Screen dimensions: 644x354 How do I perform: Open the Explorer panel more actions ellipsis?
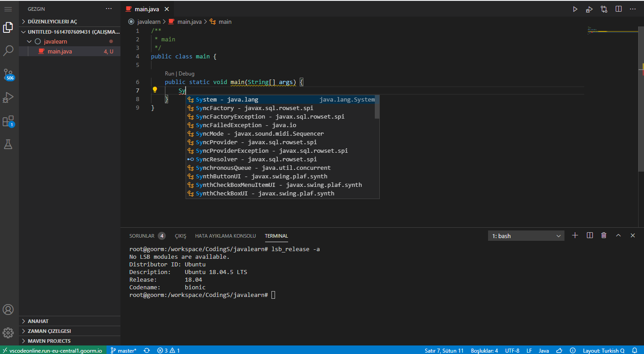(109, 9)
